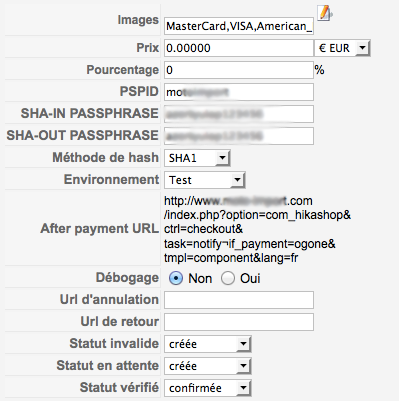Click the Débogage label
Viewport: 399px width, 401px height.
coord(127,278)
